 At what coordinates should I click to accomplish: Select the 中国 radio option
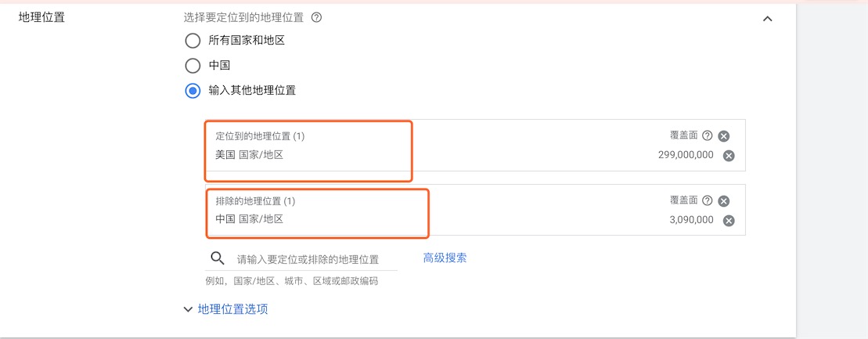(x=193, y=66)
